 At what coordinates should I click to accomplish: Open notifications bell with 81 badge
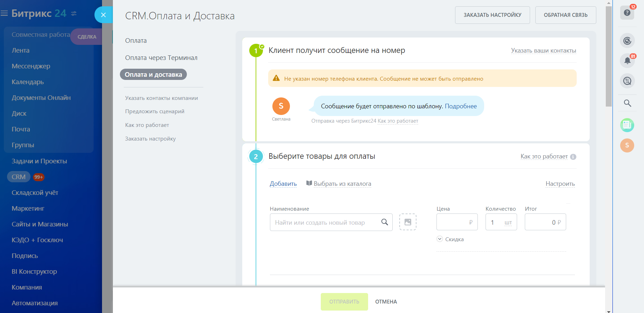tap(627, 61)
